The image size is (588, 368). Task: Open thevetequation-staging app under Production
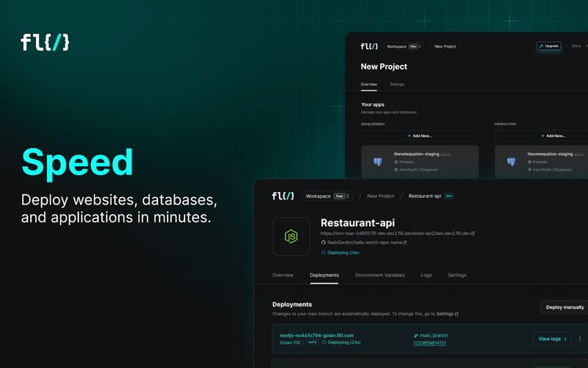click(542, 162)
